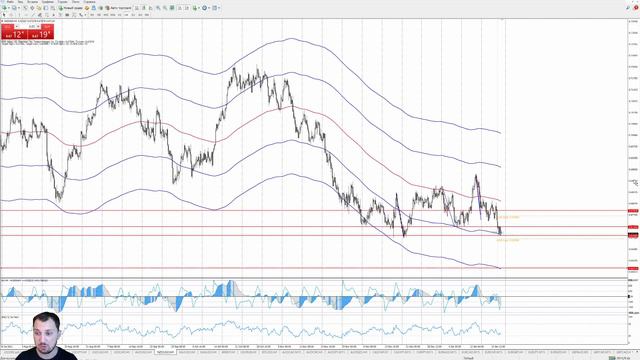Screen dimensions: 640x360
Task: Expand the Templates dropdown arrow
Action: pyautogui.click(x=219, y=8)
